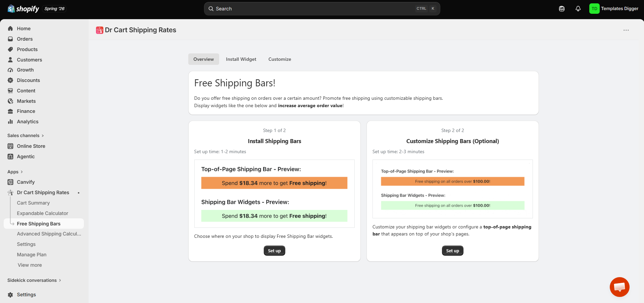
Task: Click the TD account avatar
Action: coord(594,9)
